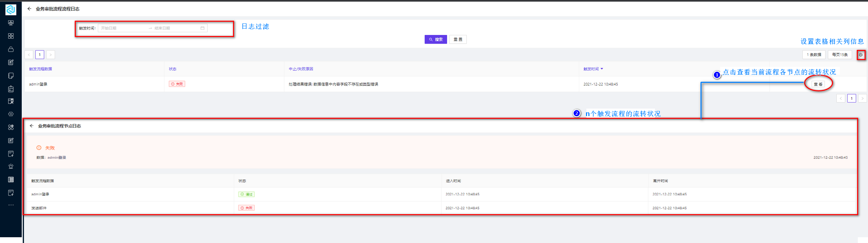Open the notebook icon in the sidebar
Image resolution: width=868 pixels, height=243 pixels.
pos(11,76)
